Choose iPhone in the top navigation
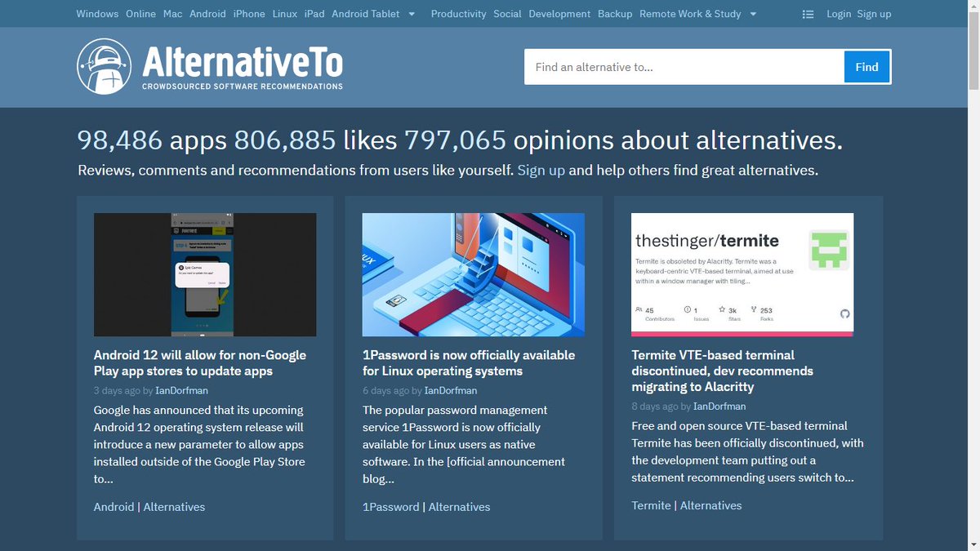This screenshot has height=551, width=980. click(249, 14)
